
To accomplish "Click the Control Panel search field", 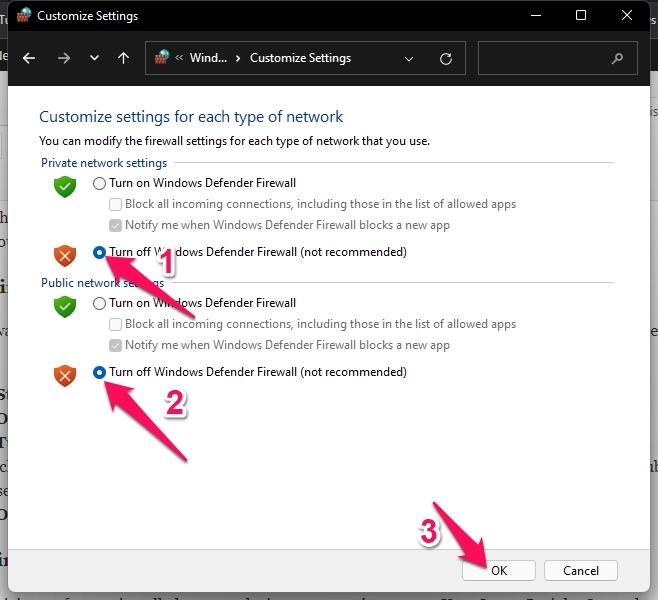I will pos(558,58).
